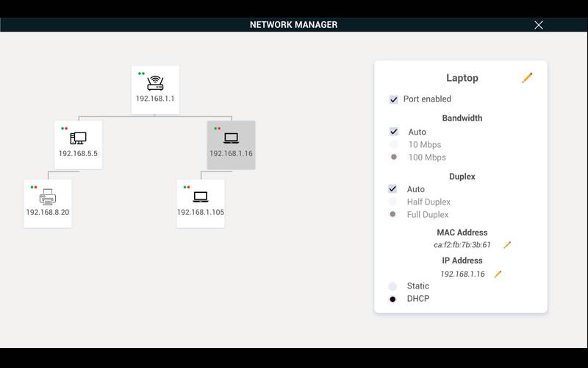Toggle the Duplex Auto checkbox
Screen dimensions: 588x368
[394, 189]
